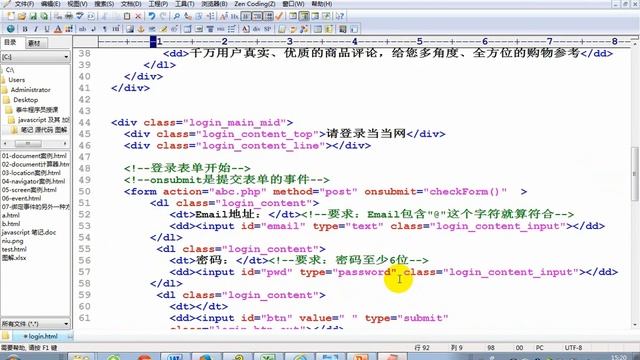This screenshot has height=360, width=640.
Task: Undo with the blue arrow icon
Action: point(151,16)
